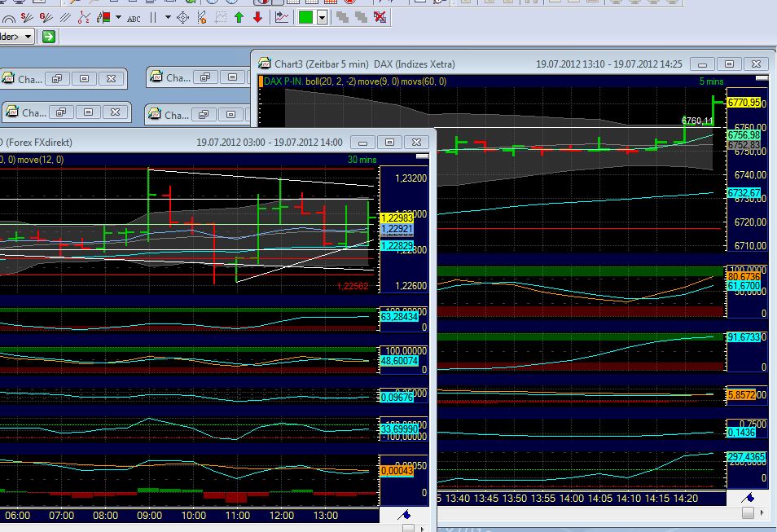Screen dimensions: 777x532
Task: Click the Forex FXdirekt date range text
Action: coord(269,143)
